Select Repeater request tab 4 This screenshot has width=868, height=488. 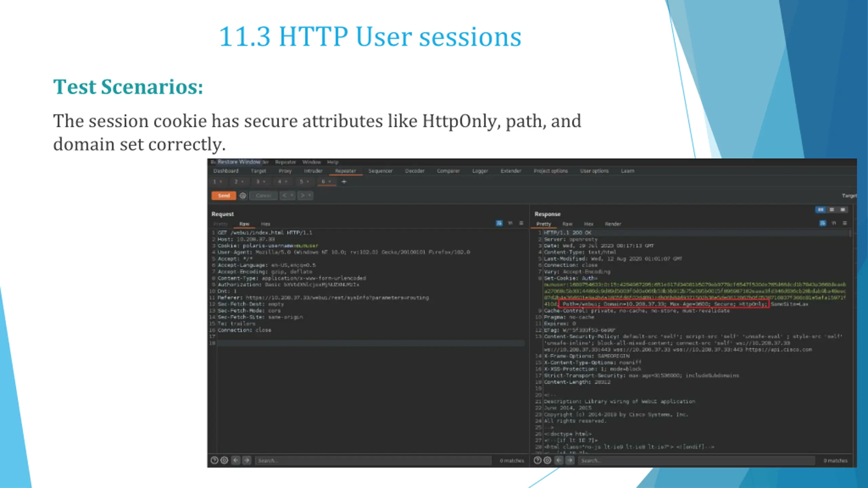click(x=282, y=182)
